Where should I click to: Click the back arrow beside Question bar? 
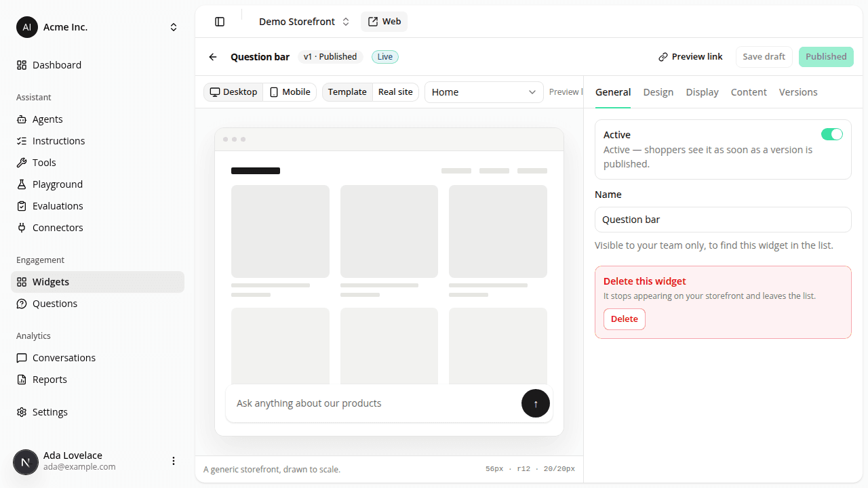(x=213, y=57)
